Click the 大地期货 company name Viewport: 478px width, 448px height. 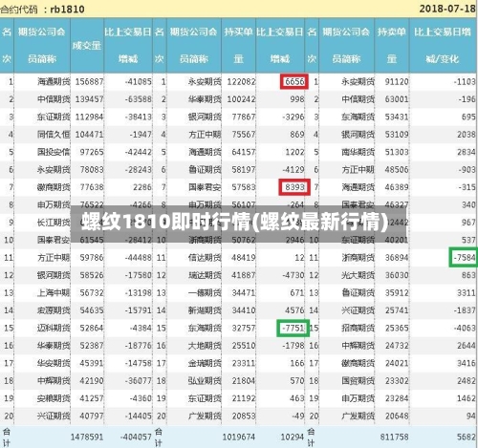point(205,346)
